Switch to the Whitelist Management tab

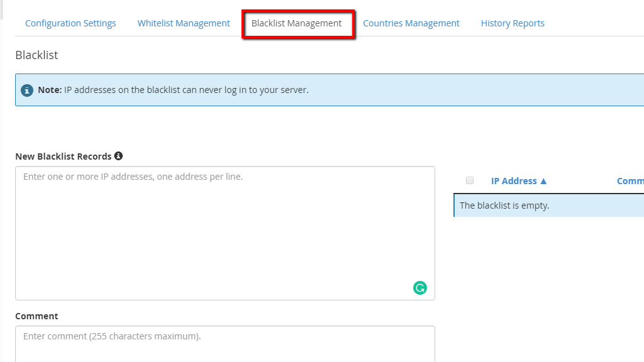184,23
